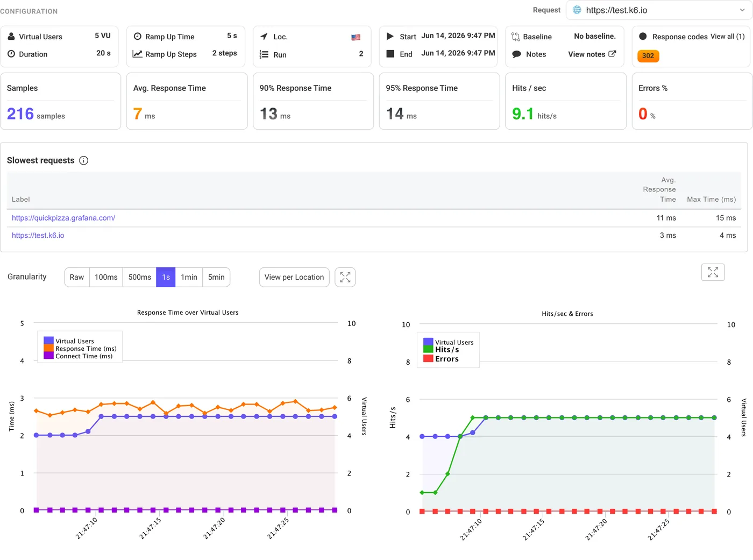Click the End stop square icon
Screen dimensions: 753x560
coord(390,54)
